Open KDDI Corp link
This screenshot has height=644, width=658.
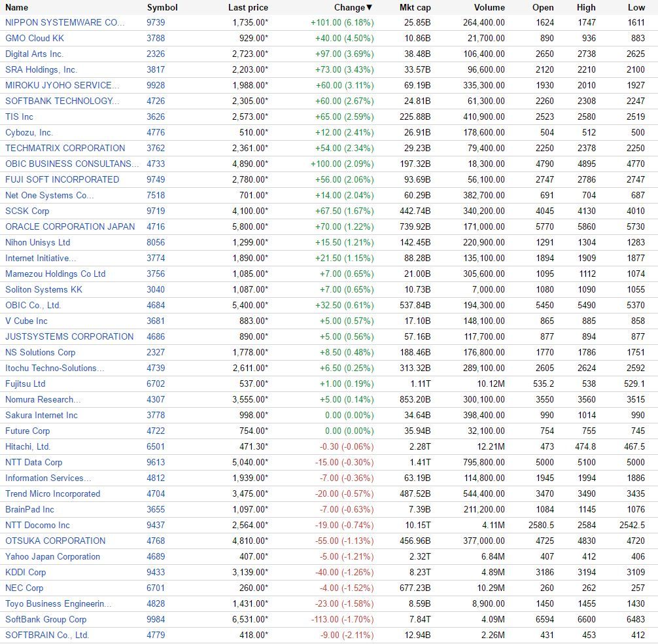point(26,572)
